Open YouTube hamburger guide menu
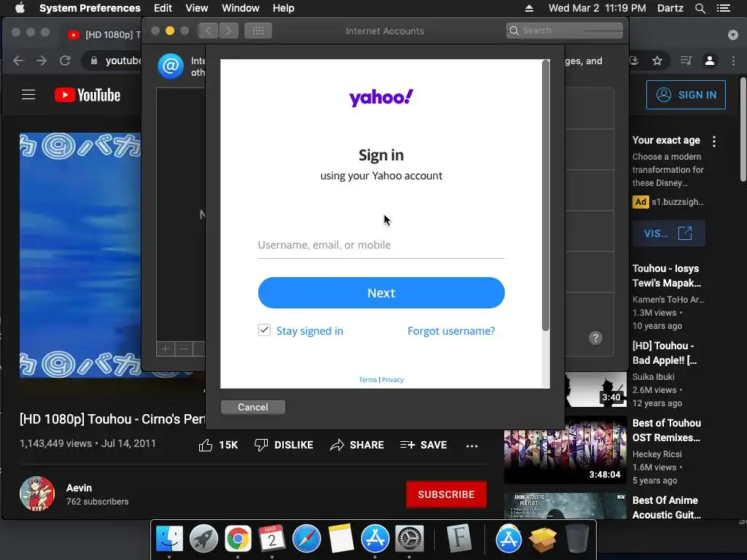The image size is (747, 560). 28,95
